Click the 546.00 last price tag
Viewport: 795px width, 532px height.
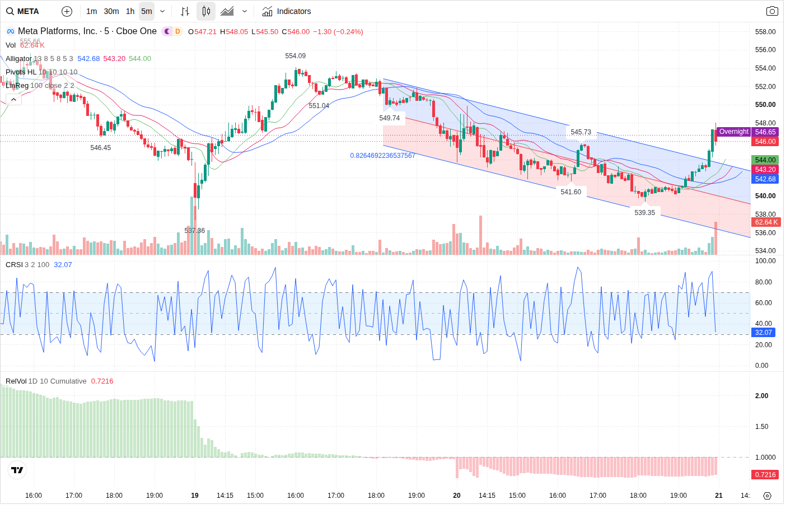pyautogui.click(x=765, y=142)
